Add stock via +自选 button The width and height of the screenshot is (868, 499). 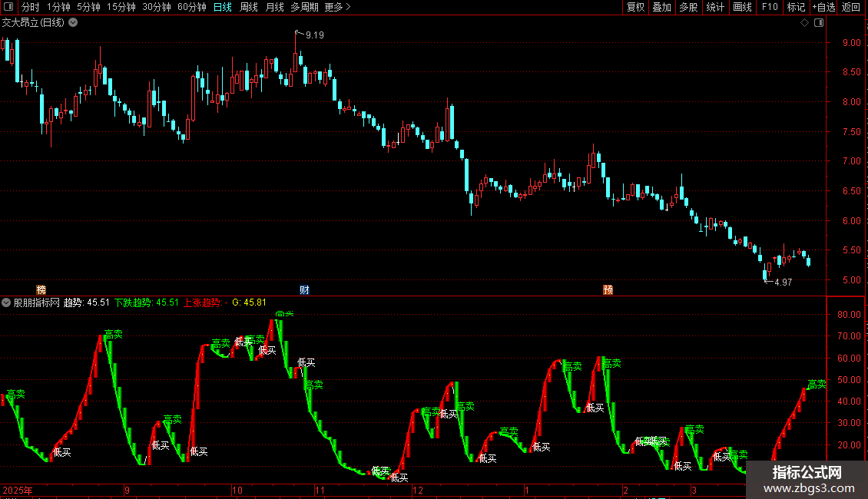point(823,7)
